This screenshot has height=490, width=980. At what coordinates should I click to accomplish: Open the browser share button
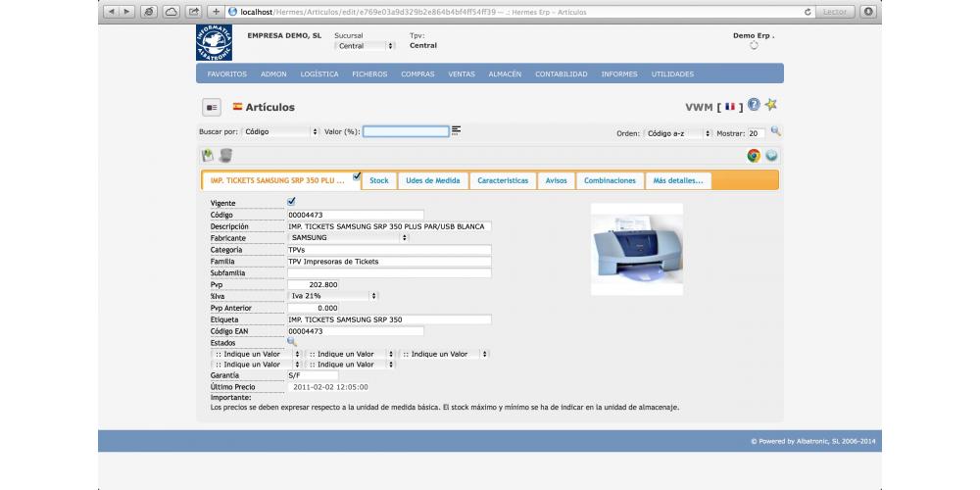(x=194, y=11)
